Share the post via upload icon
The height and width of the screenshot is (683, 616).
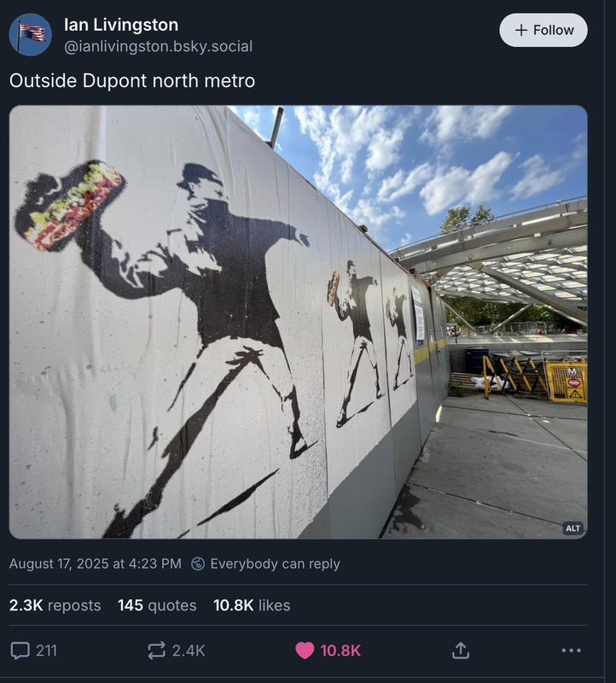[x=461, y=651]
